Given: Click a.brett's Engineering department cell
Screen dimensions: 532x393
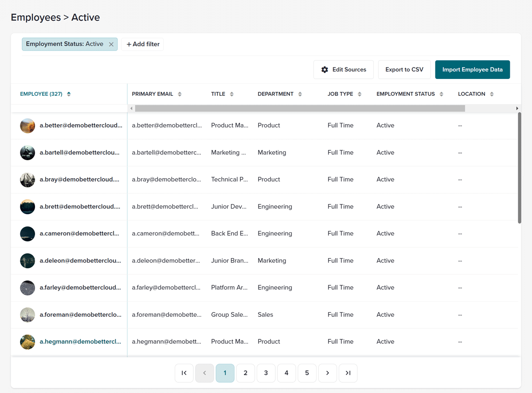Looking at the screenshot, I should [x=275, y=207].
